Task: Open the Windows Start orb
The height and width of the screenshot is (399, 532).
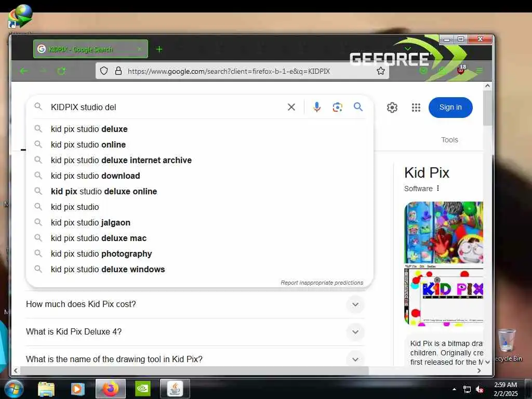Action: pos(13,389)
